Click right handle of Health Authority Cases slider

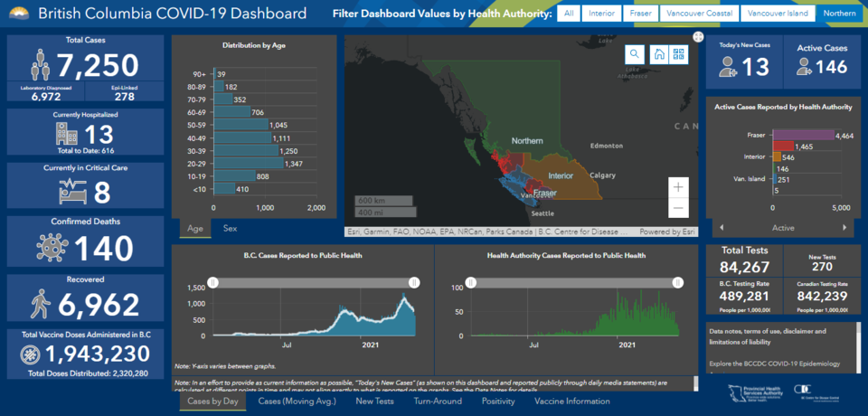click(x=677, y=282)
